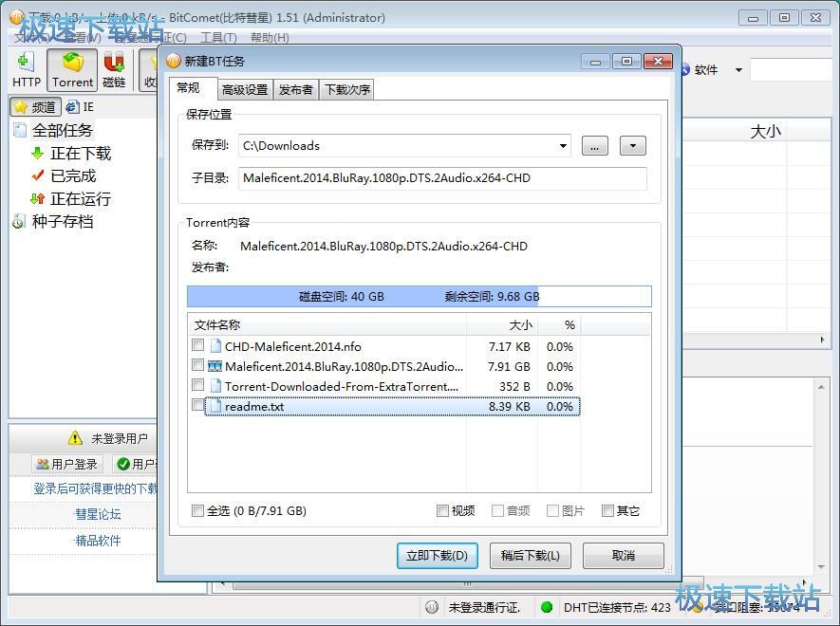
Task: Switch to the 常规 tab
Action: tap(188, 88)
